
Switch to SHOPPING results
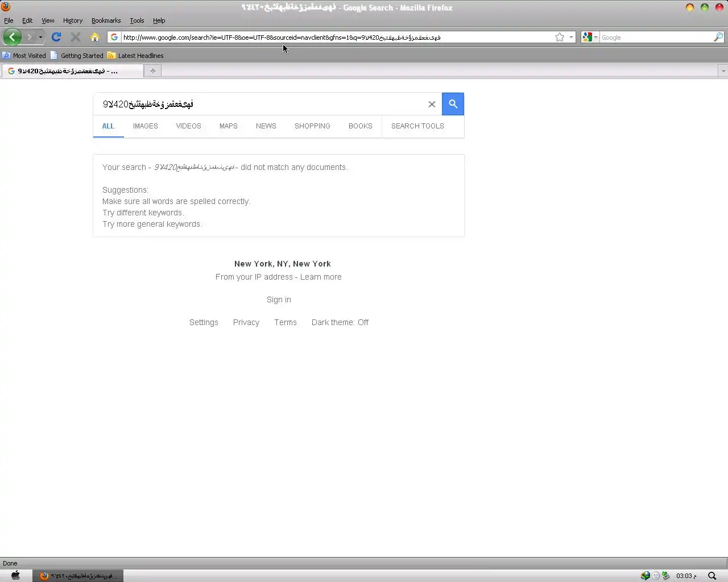click(312, 126)
